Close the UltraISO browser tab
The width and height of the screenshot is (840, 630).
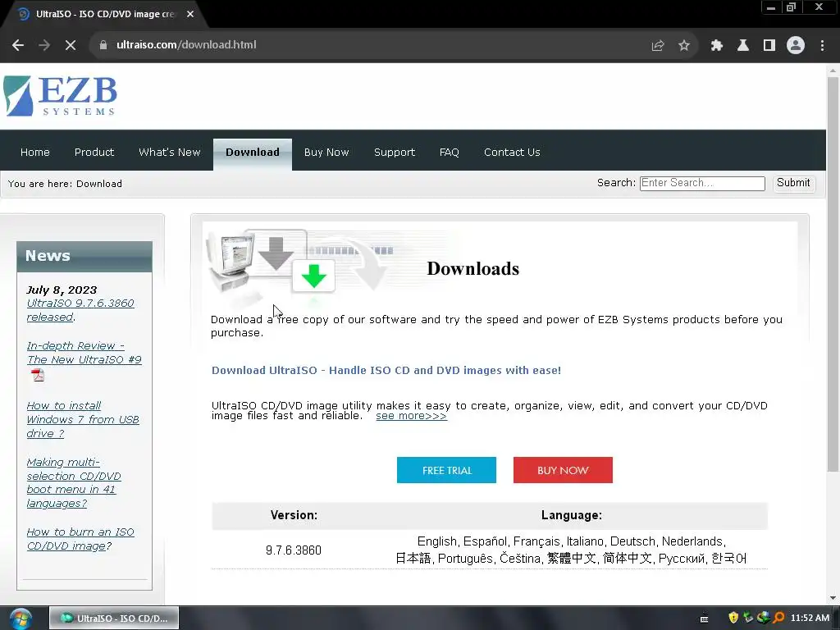(190, 14)
